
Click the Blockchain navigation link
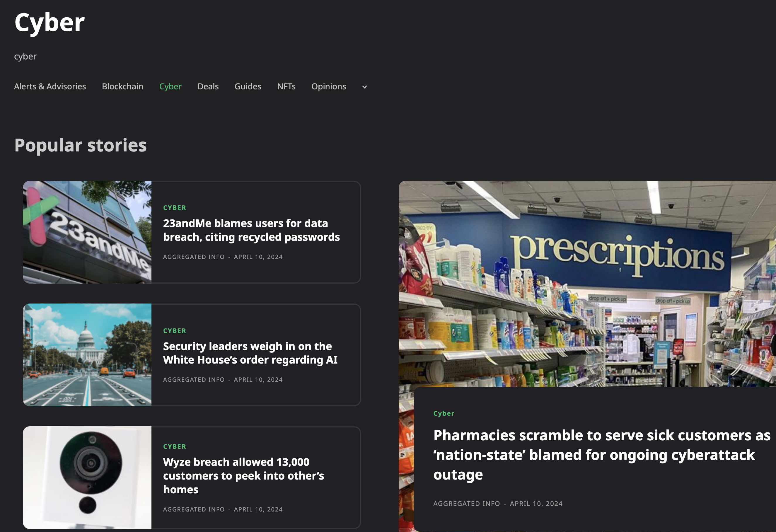122,86
